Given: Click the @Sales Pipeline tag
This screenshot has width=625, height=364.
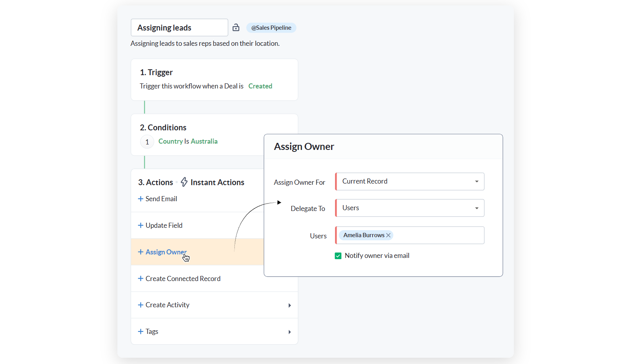Looking at the screenshot, I should 271,28.
